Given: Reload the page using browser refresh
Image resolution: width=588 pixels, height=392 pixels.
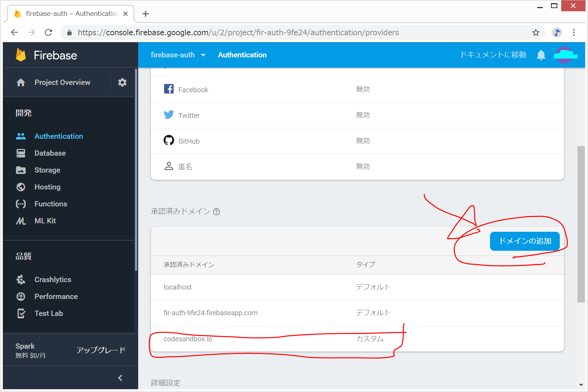Looking at the screenshot, I should (49, 33).
